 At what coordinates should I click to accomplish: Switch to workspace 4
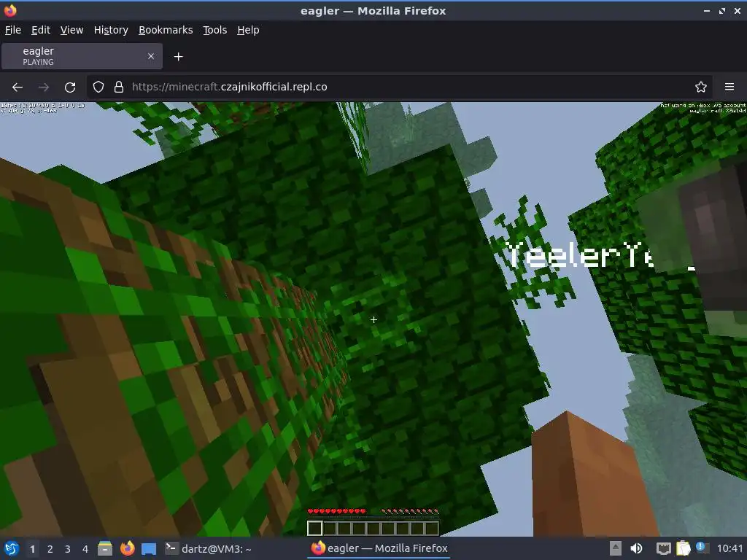[85, 549]
